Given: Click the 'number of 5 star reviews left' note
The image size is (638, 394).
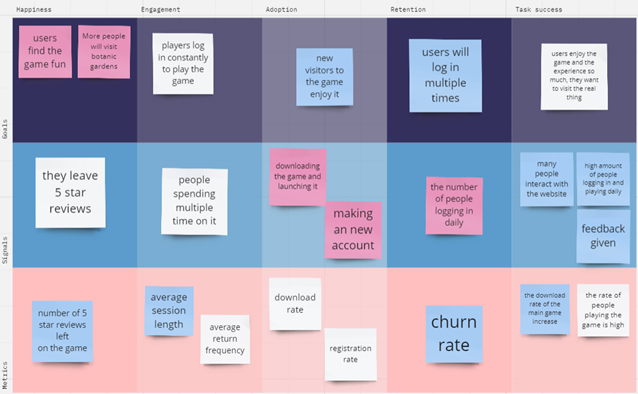Looking at the screenshot, I should tap(62, 331).
